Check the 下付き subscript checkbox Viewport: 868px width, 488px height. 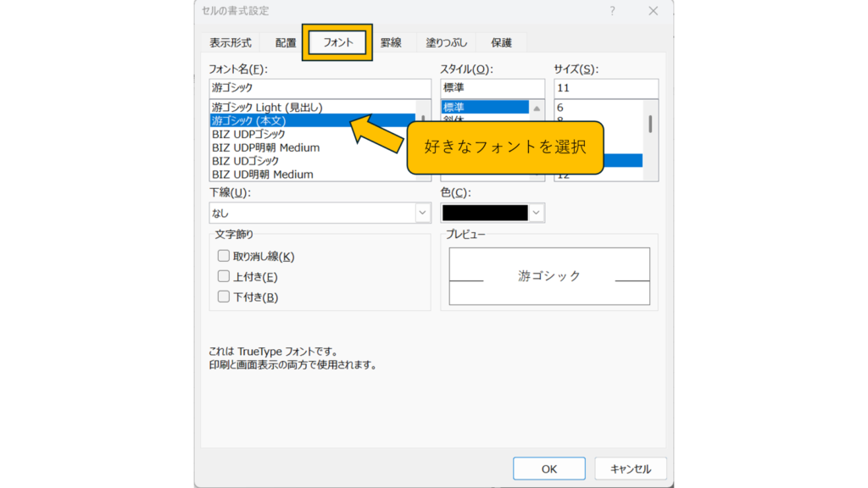(224, 297)
